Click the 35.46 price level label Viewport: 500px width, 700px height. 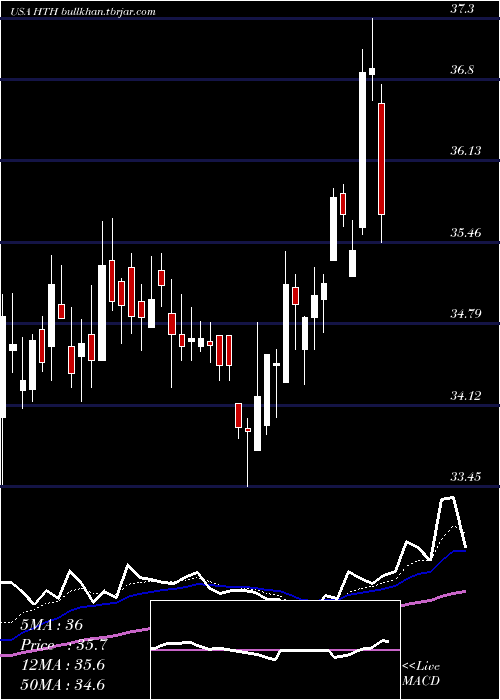pyautogui.click(x=466, y=233)
